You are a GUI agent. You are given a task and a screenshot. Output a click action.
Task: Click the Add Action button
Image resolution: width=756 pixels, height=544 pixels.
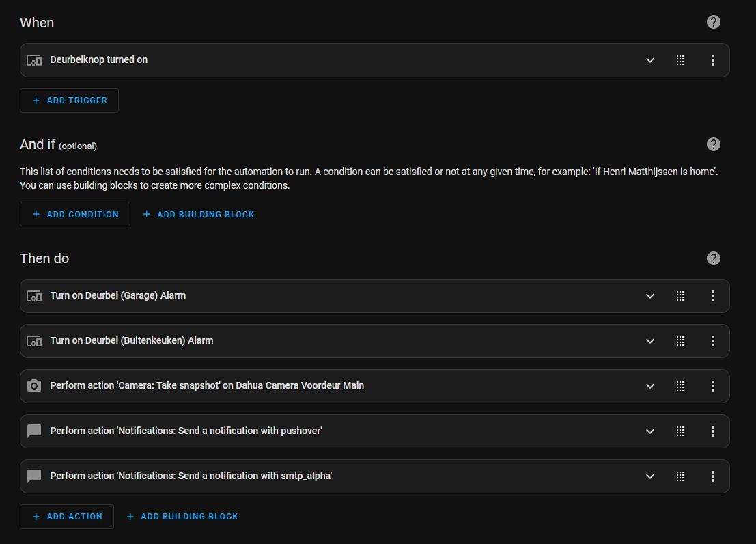(x=67, y=517)
